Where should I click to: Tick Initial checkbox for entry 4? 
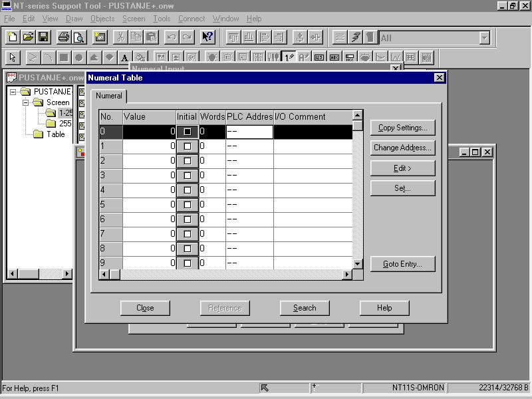pyautogui.click(x=188, y=190)
